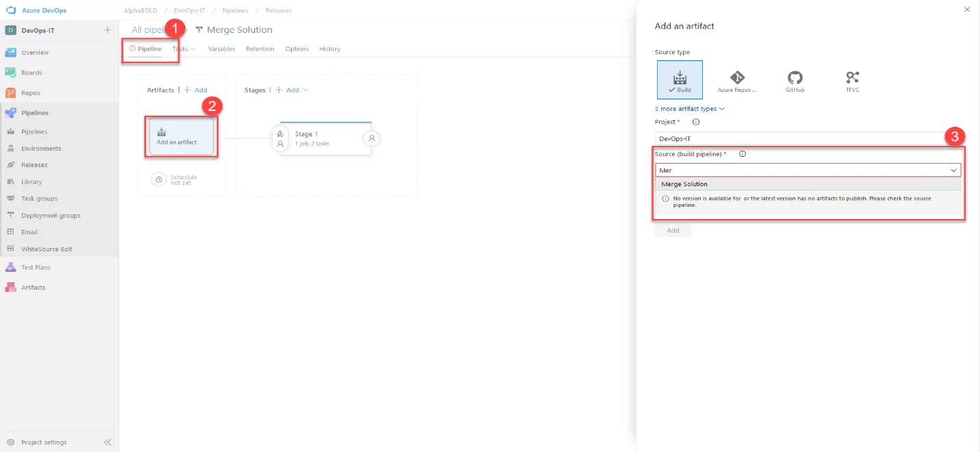The height and width of the screenshot is (452, 980).
Task: Select TFVC source type
Action: click(852, 81)
